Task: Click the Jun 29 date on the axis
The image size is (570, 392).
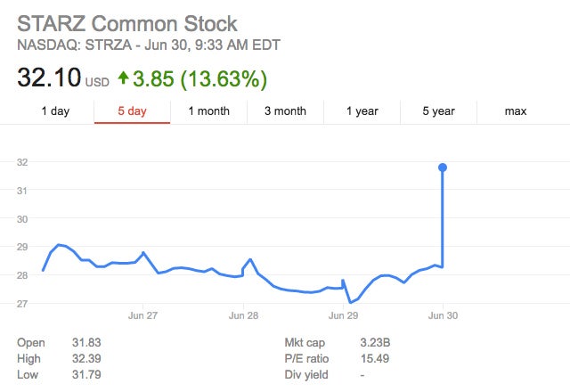Action: point(343,315)
